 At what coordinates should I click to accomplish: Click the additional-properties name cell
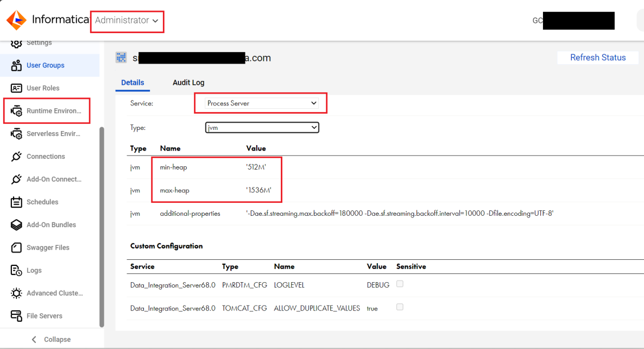pyautogui.click(x=190, y=213)
